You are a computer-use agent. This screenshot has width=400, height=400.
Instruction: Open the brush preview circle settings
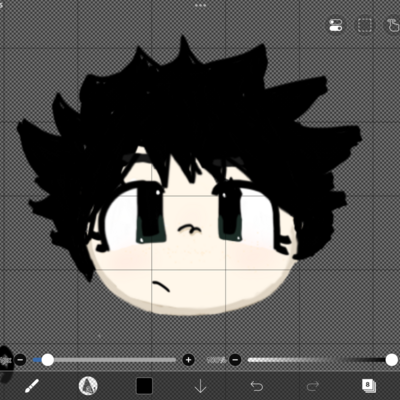[88, 386]
